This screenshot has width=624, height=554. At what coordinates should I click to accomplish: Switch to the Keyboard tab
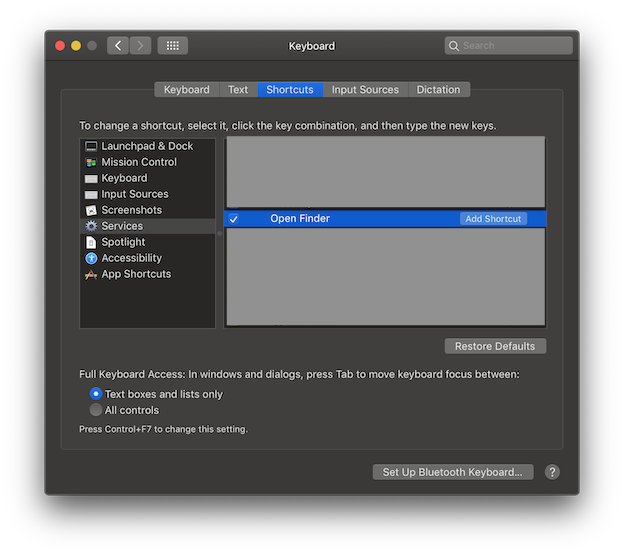coord(187,90)
